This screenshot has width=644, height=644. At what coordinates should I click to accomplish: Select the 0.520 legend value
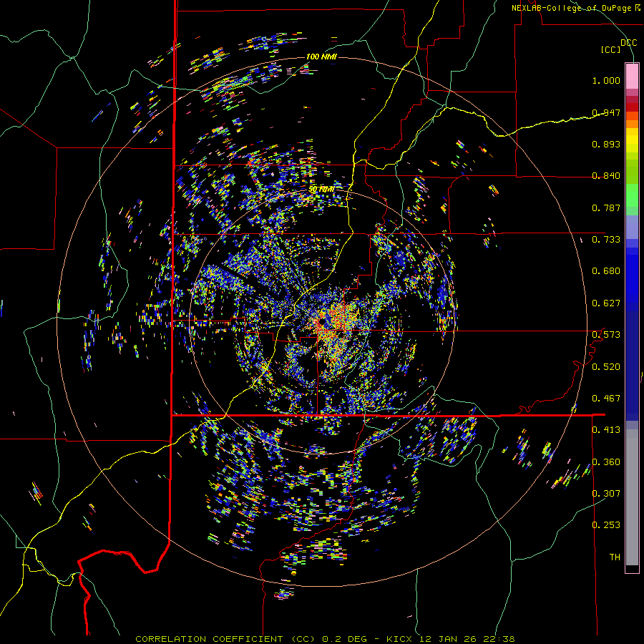[606, 367]
